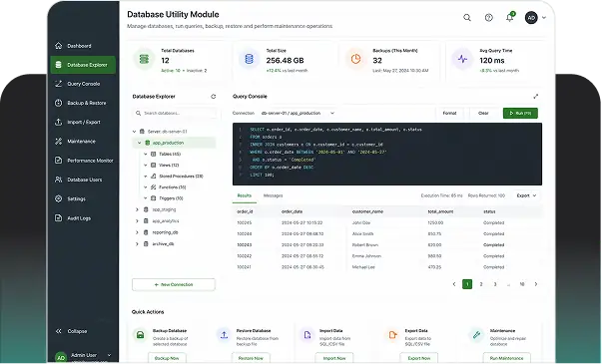Go to Backup & Restore page

coord(83,103)
